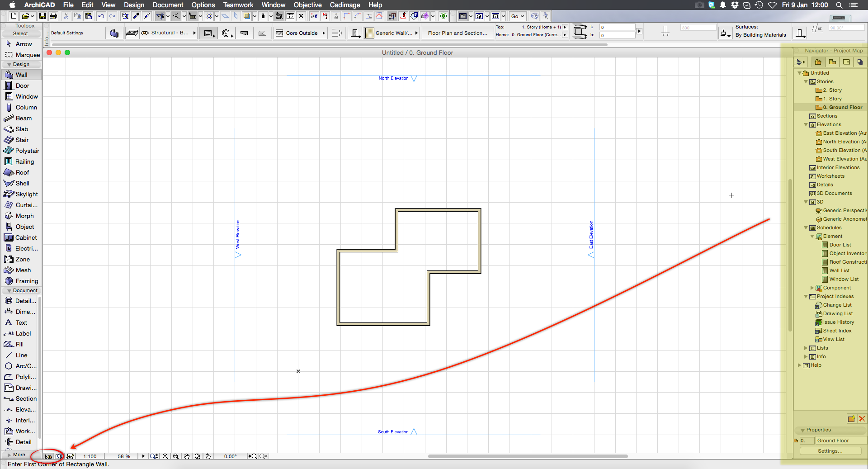Collapse the Elevations tree node
Screen dimensions: 868x469
(806, 125)
